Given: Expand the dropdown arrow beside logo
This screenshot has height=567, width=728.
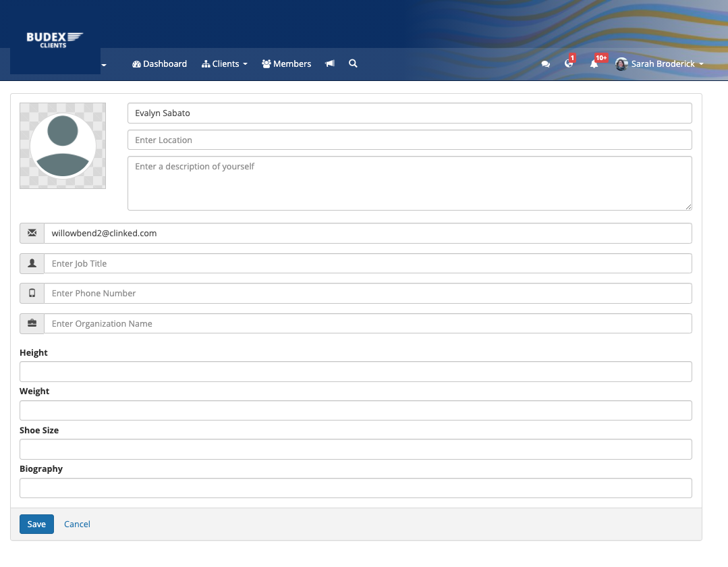Looking at the screenshot, I should tap(104, 65).
